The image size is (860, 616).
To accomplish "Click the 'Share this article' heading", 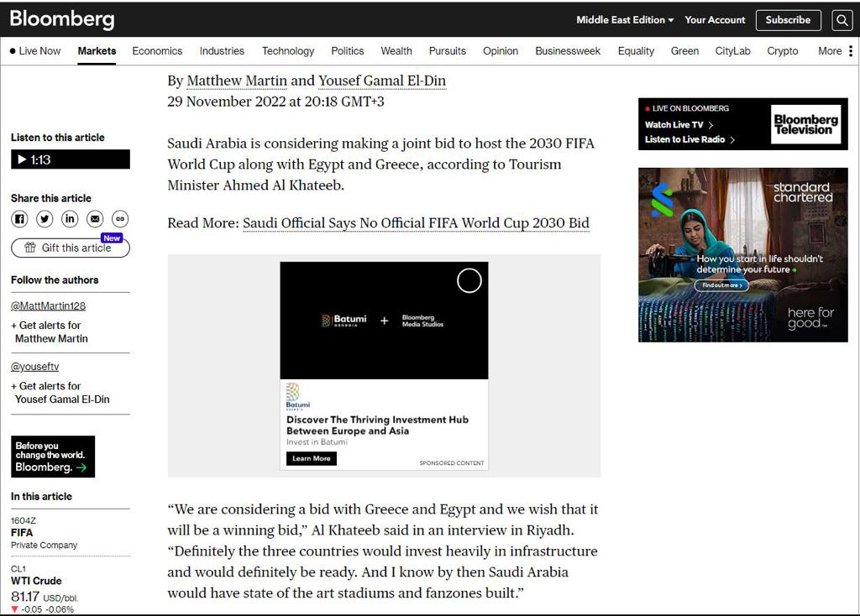I will click(x=51, y=198).
